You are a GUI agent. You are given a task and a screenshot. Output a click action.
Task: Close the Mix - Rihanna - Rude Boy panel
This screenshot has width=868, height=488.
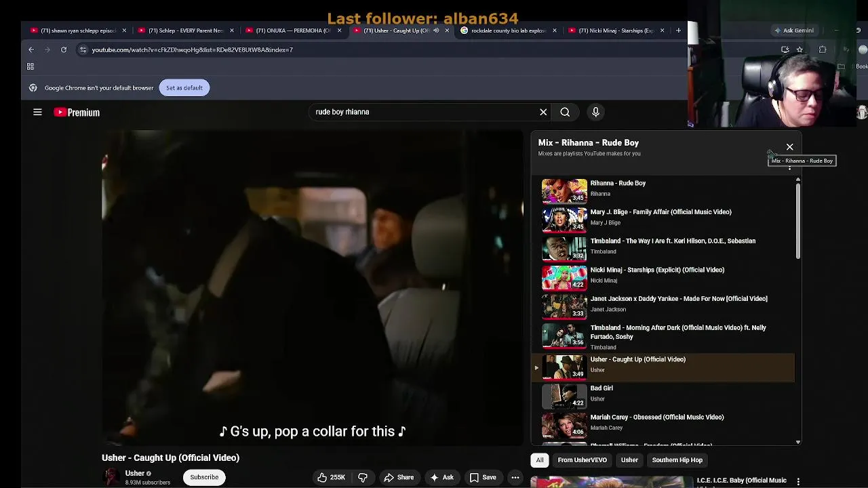tap(789, 147)
